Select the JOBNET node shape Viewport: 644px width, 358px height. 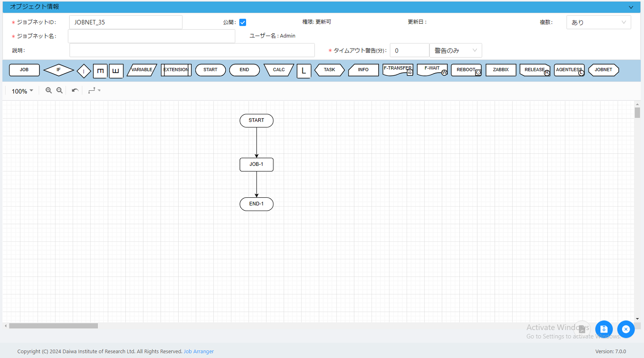pos(603,70)
